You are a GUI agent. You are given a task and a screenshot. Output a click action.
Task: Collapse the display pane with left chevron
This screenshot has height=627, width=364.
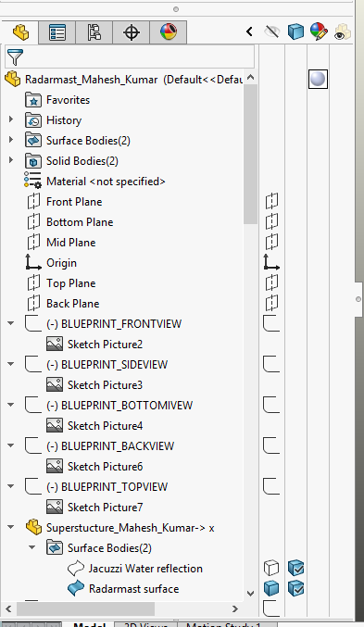(249, 31)
